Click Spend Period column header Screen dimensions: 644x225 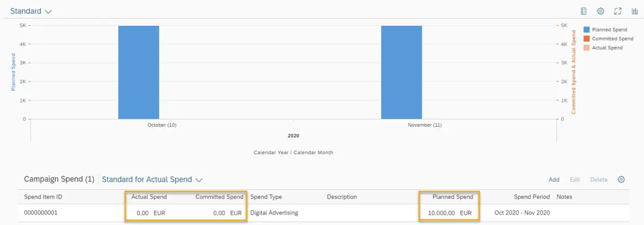pos(532,197)
